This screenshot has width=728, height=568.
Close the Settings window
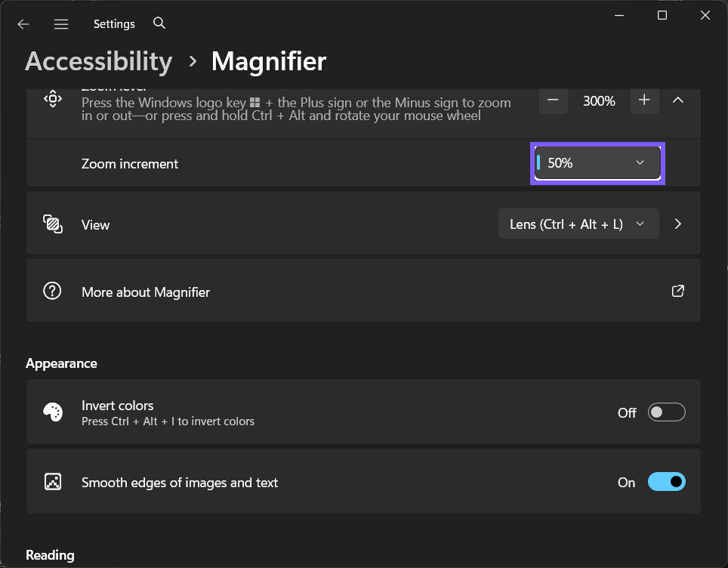(705, 15)
